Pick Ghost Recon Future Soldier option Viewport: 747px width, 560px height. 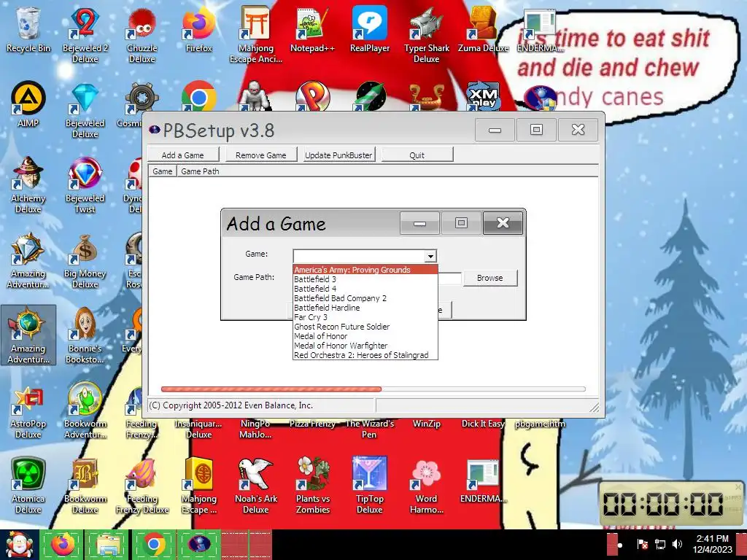365,327
